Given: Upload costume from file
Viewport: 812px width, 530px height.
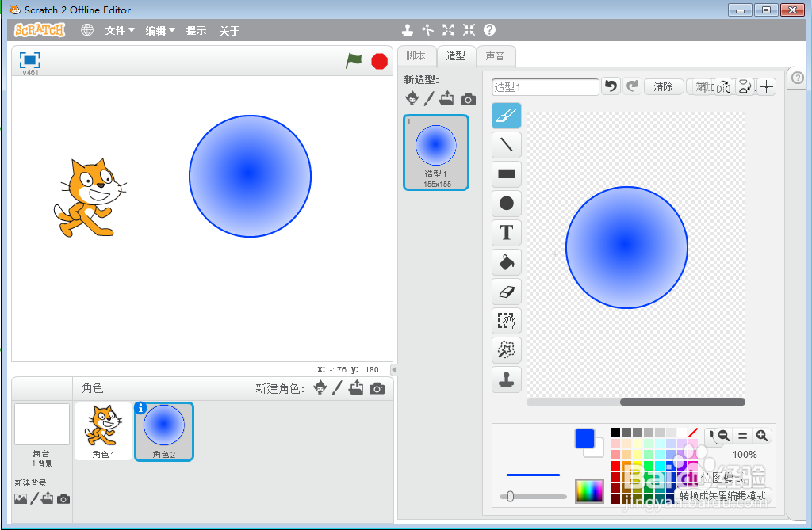Looking at the screenshot, I should pyautogui.click(x=446, y=97).
